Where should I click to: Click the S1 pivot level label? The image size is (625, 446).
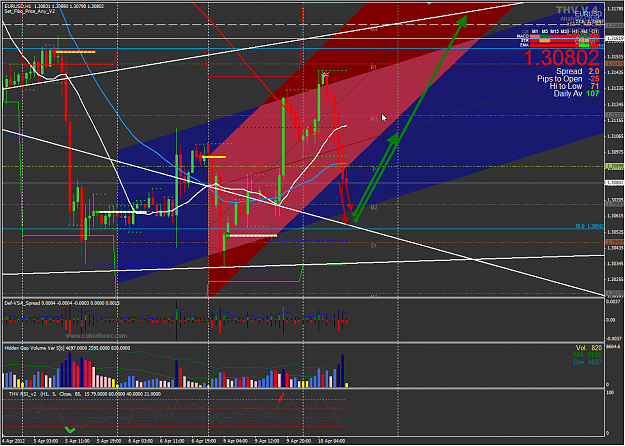[x=373, y=246]
